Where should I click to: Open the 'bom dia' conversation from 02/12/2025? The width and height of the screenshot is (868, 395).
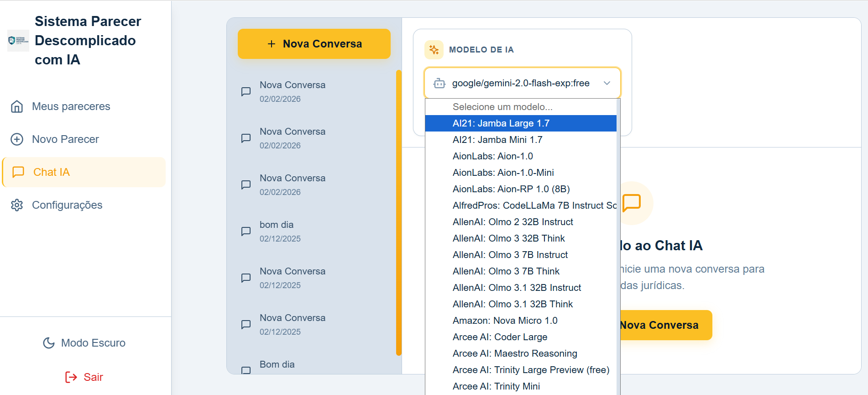pos(314,232)
